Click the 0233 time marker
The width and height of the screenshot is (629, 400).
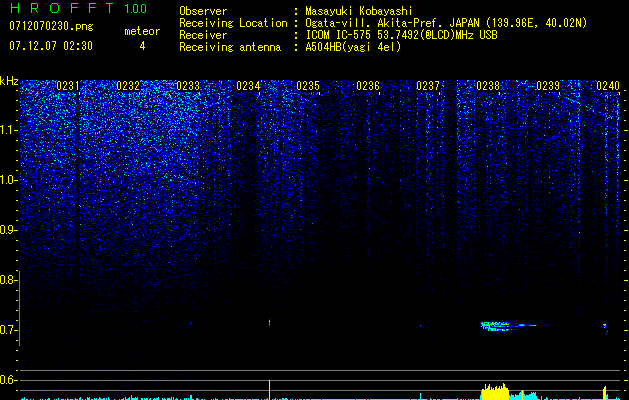pyautogui.click(x=188, y=85)
